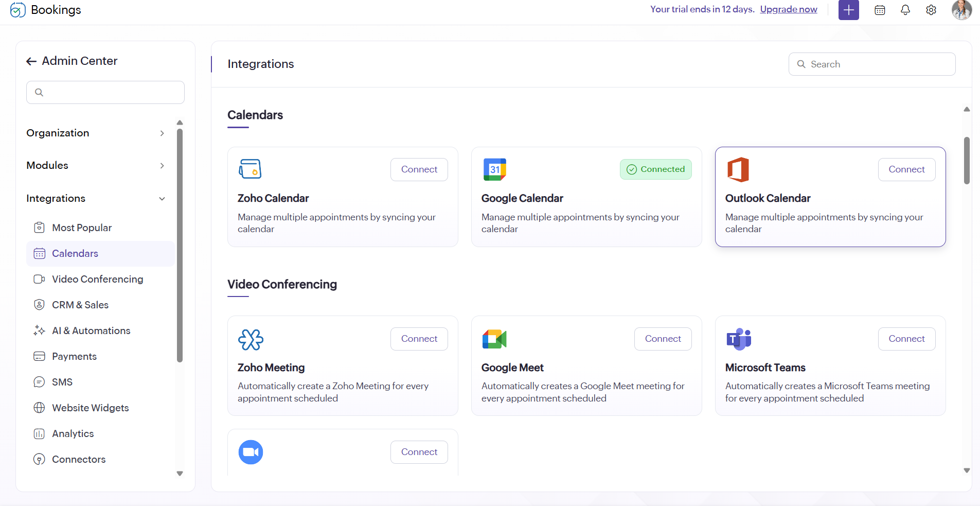The image size is (980, 506).
Task: Click the Video Conferencing section heading
Action: 282,284
